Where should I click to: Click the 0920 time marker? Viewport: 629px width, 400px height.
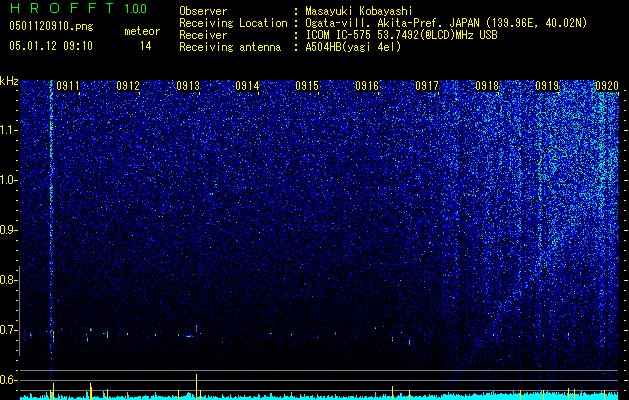pos(607,86)
